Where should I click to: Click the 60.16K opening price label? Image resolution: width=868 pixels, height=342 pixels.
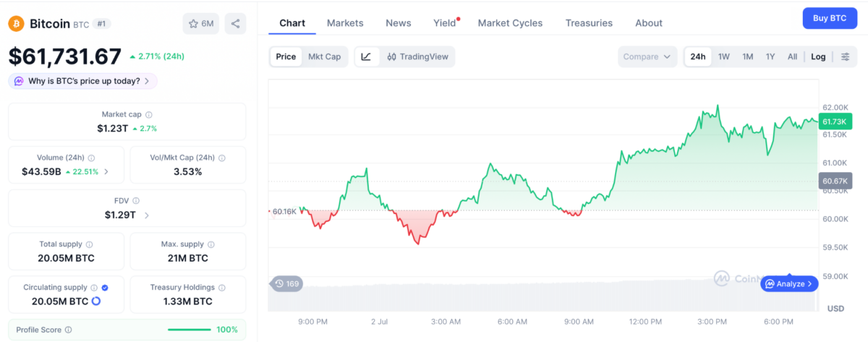pos(284,212)
